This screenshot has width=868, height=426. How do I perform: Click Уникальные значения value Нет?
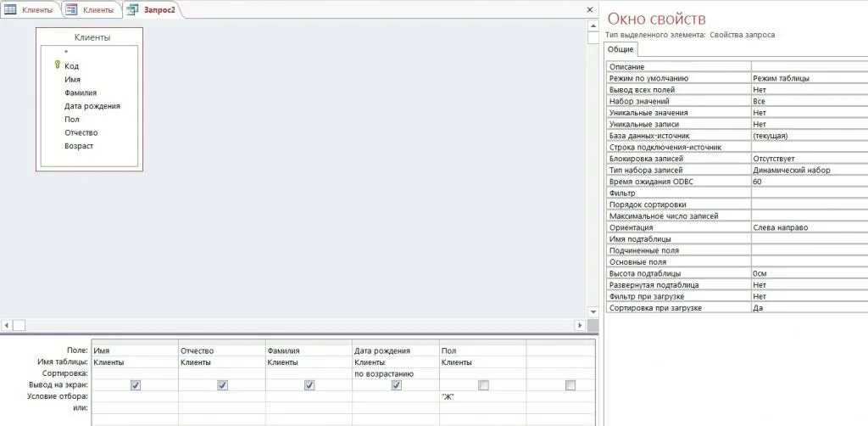(810, 113)
